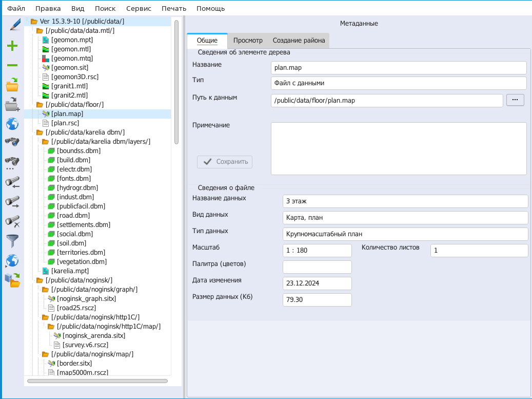Click the flashlight with right arrow icon
This screenshot has height=399, width=532.
pos(12,202)
